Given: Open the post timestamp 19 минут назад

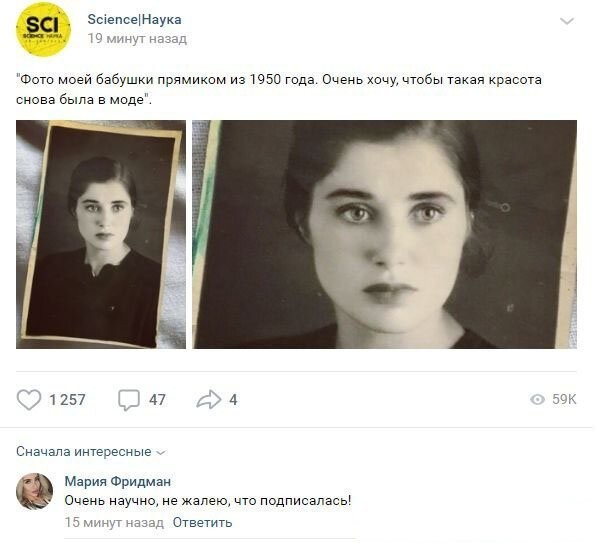Looking at the screenshot, I should pos(137,38).
